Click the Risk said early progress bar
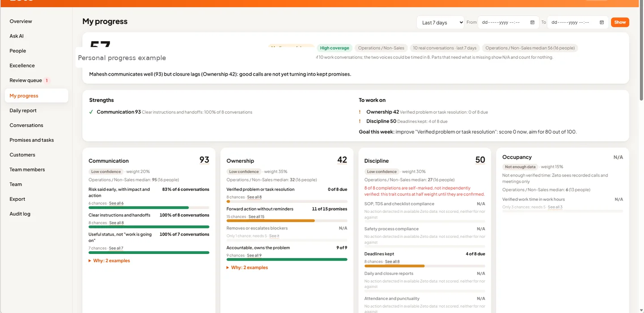The height and width of the screenshot is (313, 644). coord(149,207)
